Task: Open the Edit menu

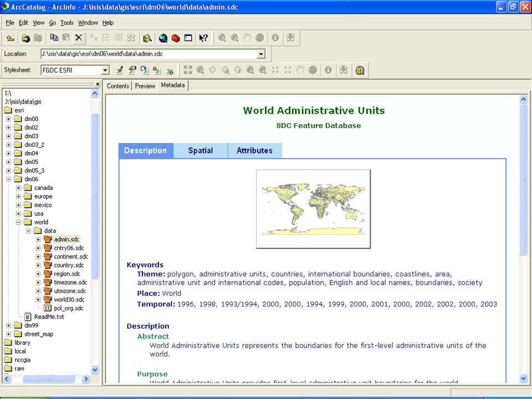Action: tap(23, 23)
